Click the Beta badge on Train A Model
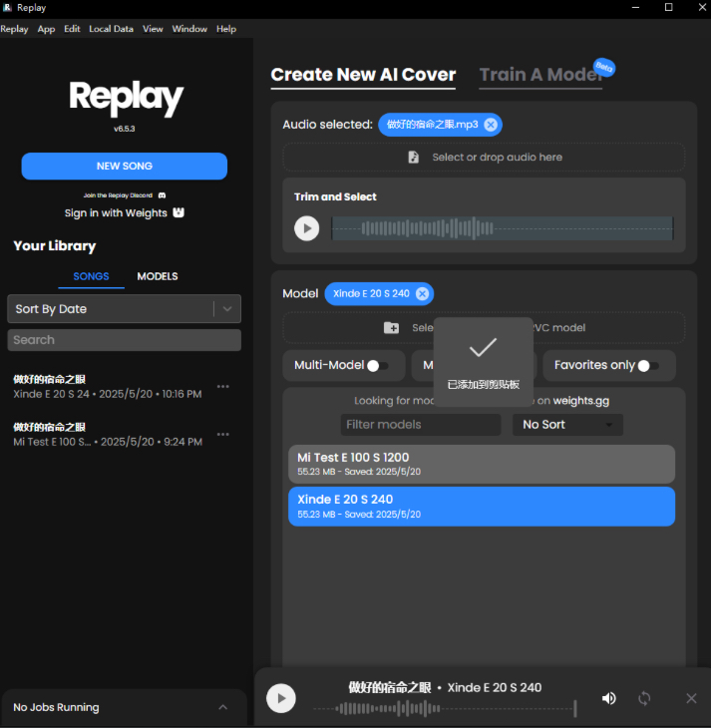 click(603, 68)
